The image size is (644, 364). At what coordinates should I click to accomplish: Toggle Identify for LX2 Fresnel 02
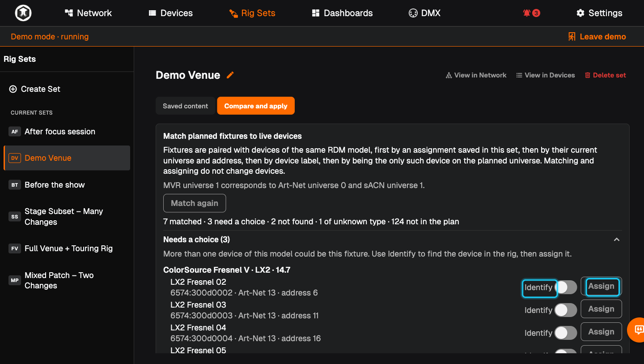(566, 287)
